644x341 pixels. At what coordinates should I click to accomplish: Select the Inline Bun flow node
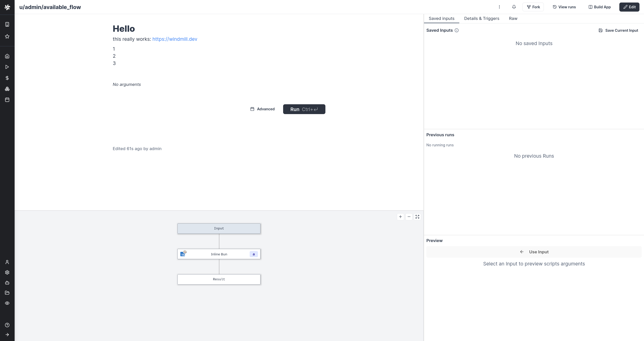click(x=219, y=254)
